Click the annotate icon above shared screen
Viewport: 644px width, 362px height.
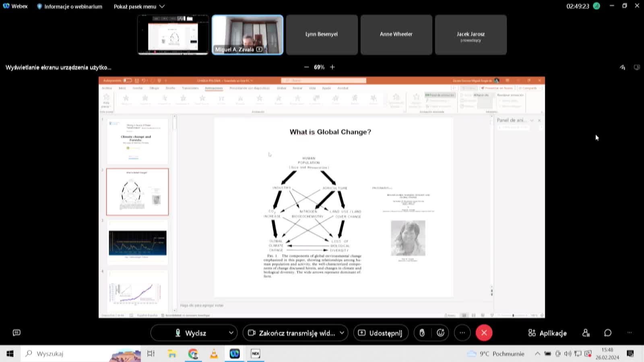(x=622, y=67)
